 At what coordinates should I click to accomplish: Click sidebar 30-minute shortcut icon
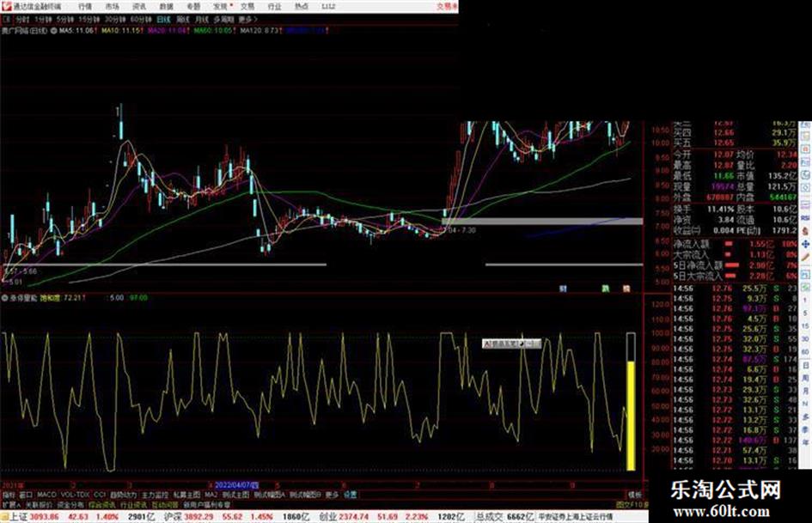(x=805, y=339)
